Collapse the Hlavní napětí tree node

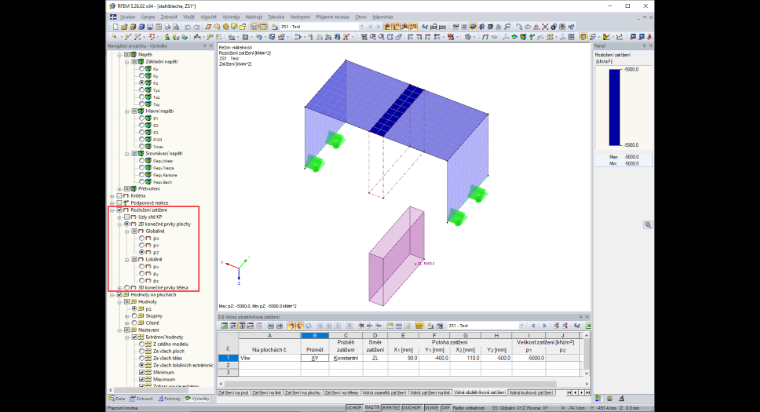tap(127, 111)
